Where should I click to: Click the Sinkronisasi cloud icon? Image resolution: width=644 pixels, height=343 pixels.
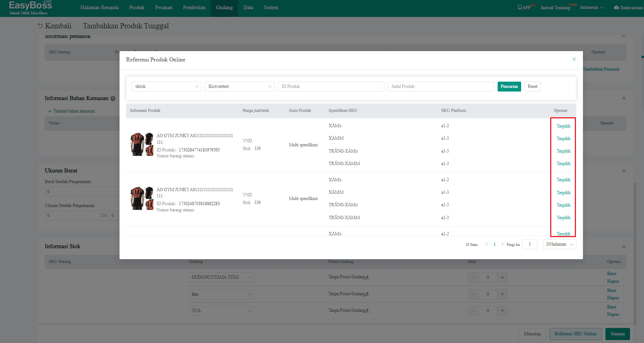point(616,7)
